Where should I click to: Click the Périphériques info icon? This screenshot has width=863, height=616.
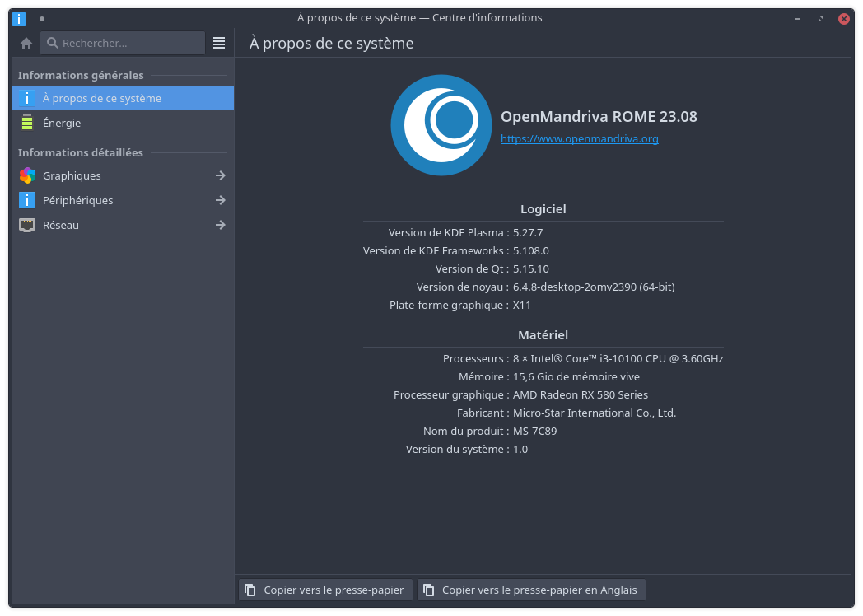pyautogui.click(x=27, y=200)
